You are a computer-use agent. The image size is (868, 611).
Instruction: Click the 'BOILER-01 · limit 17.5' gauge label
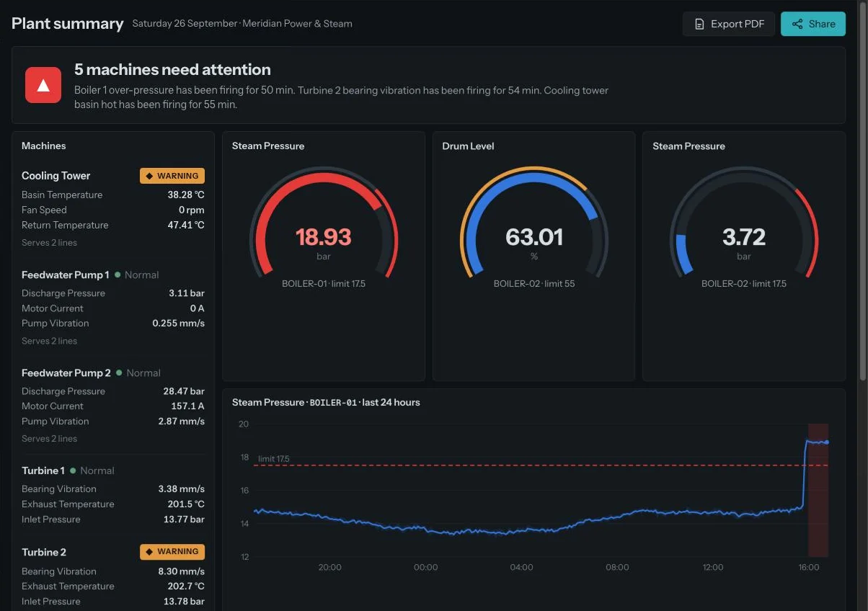[x=324, y=284]
